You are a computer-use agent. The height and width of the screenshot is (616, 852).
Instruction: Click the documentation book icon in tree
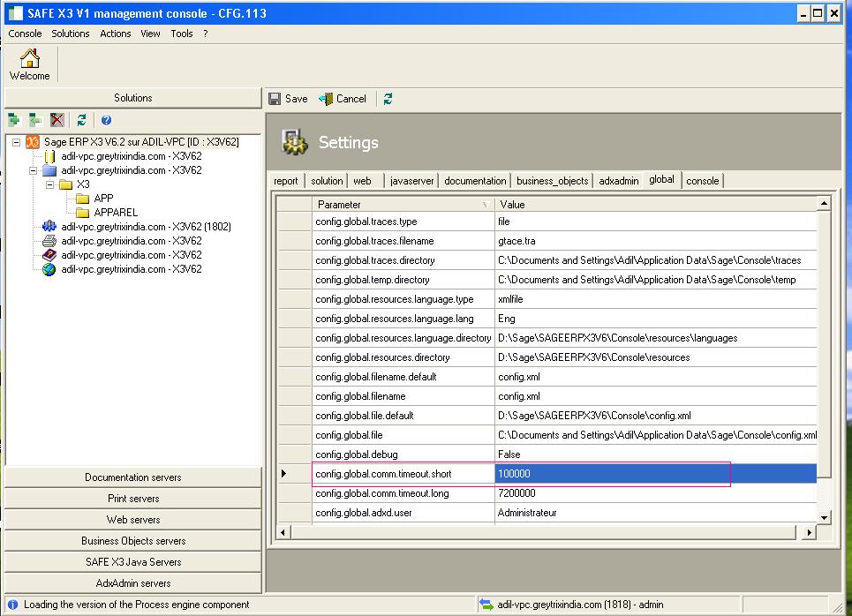tap(49, 255)
